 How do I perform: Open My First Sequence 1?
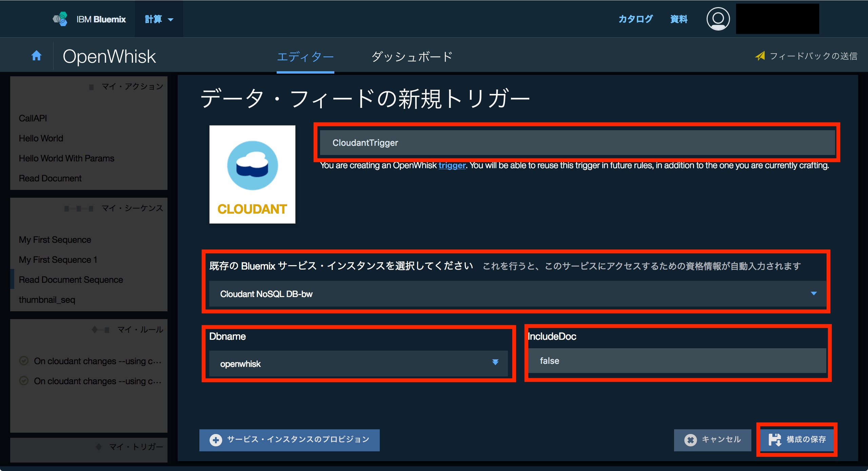pos(58,260)
